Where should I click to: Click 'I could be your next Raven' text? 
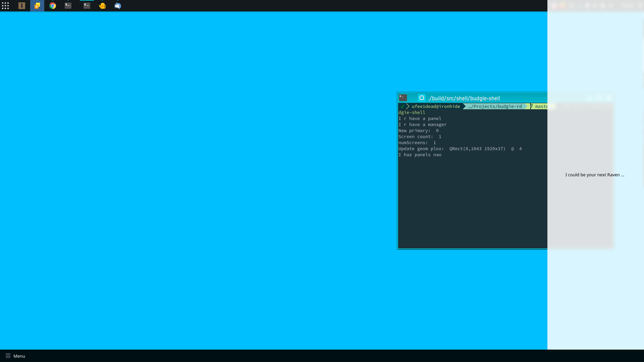[x=595, y=175]
